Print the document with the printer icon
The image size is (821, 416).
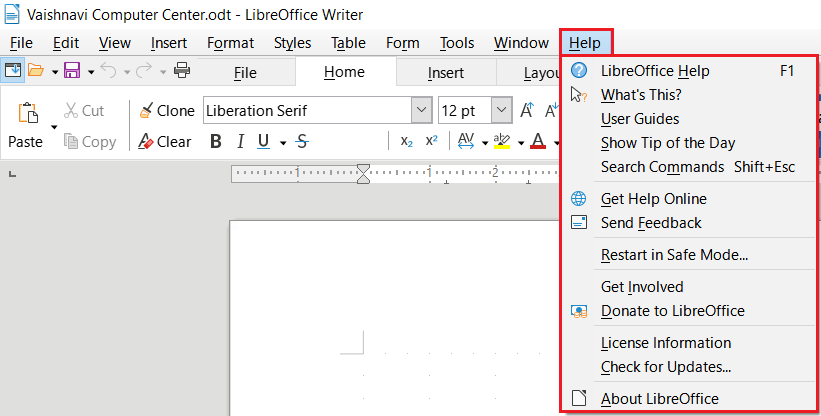pyautogui.click(x=182, y=70)
